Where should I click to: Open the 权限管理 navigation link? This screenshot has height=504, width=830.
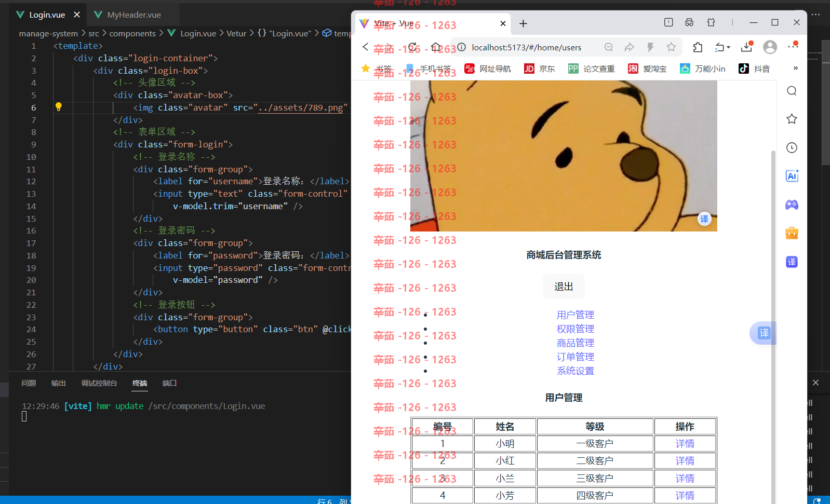tap(575, 329)
